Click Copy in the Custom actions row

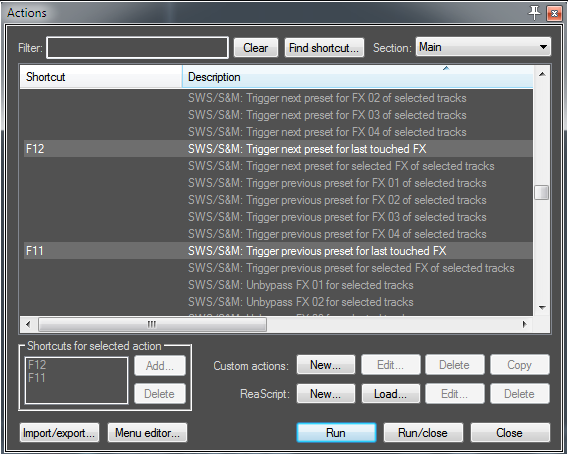pos(519,365)
